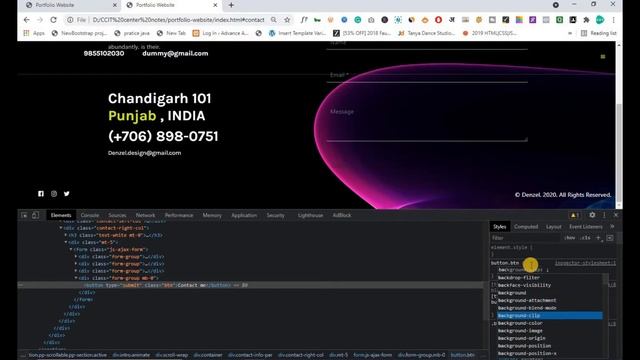Show more style pane tabs chevron

[612, 227]
